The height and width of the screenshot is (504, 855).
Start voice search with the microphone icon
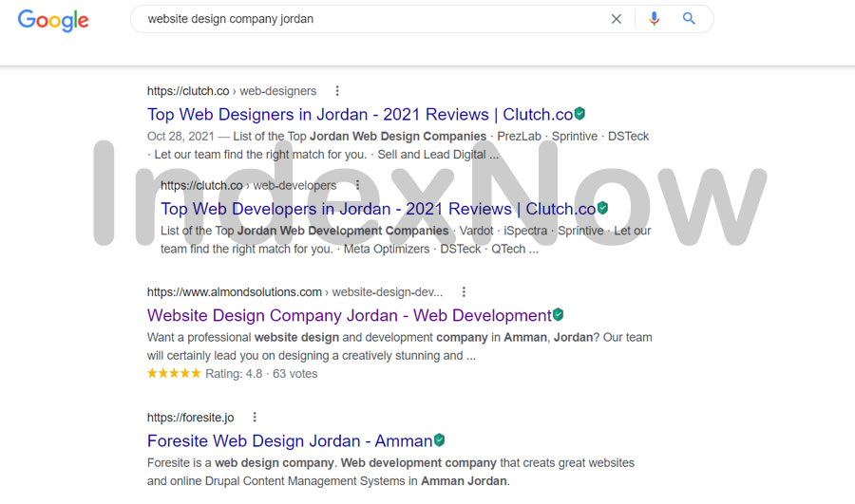[x=654, y=19]
